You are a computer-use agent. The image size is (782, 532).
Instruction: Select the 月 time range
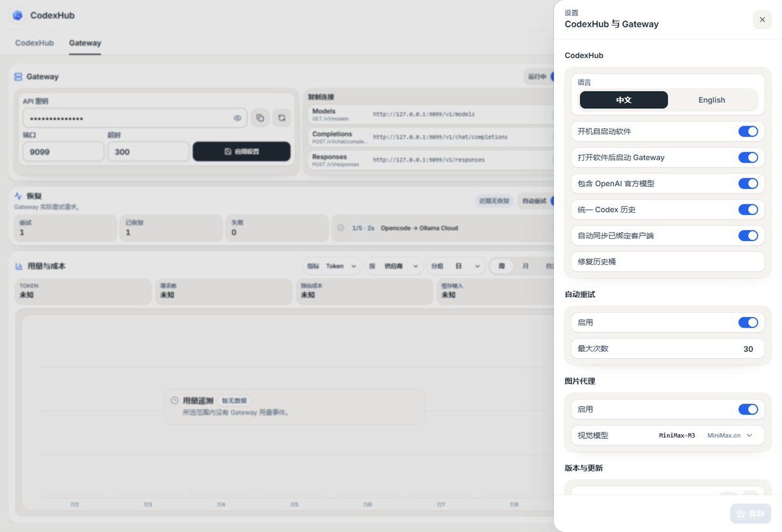(x=525, y=266)
